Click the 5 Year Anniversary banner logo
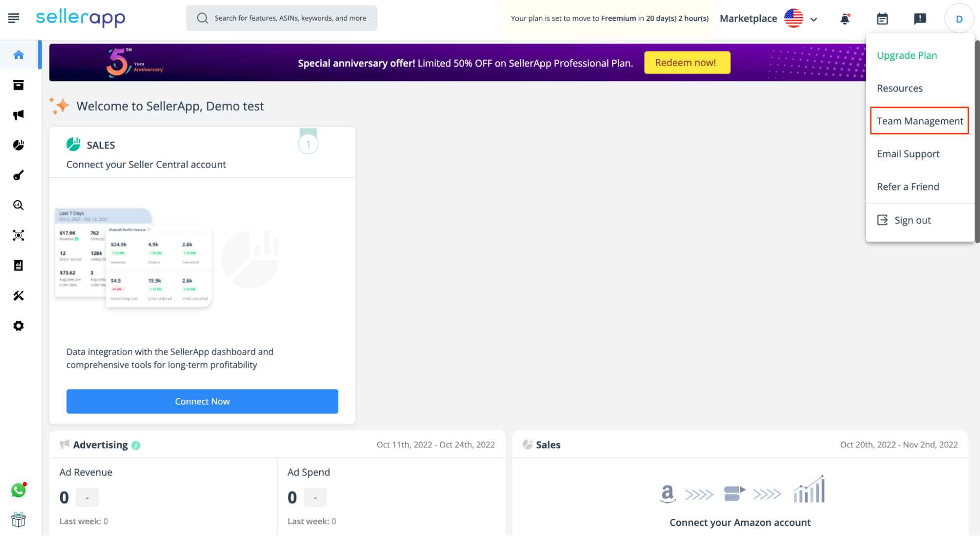Screen dimensions: 980x536 134,62
